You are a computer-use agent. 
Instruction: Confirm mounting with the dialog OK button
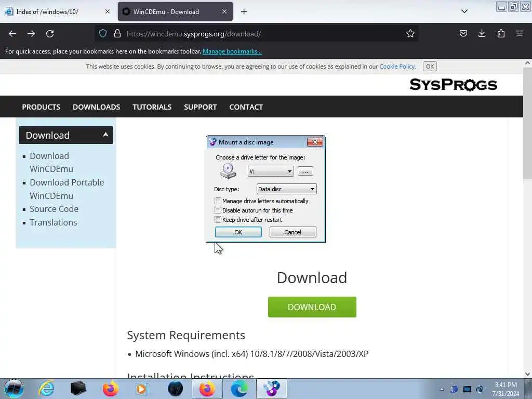pos(238,232)
